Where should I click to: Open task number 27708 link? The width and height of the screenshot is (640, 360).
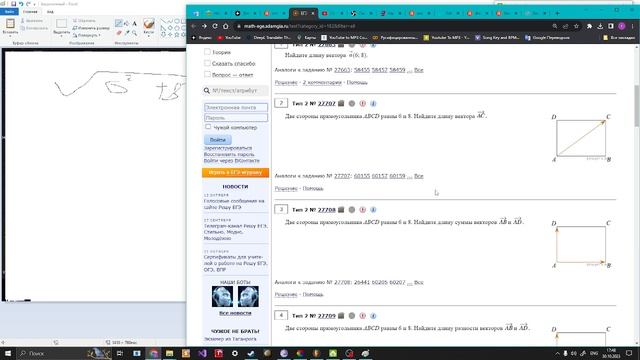point(327,210)
